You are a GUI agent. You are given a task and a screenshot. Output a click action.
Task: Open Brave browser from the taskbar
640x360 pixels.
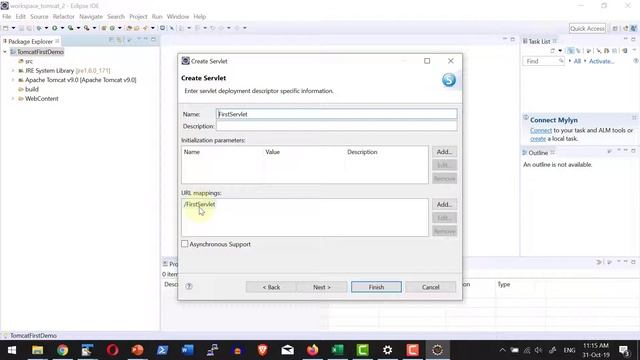coord(262,350)
